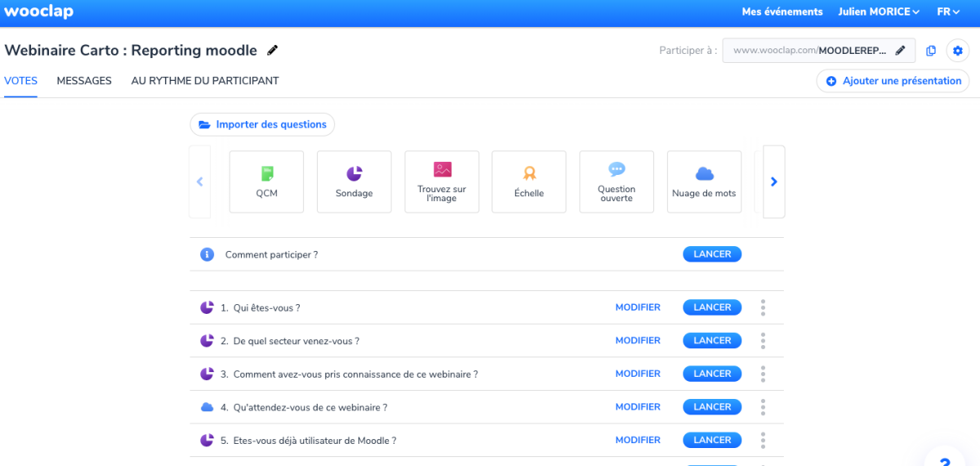Click text Etes-vous déjà utilisateur de Moodle
The height and width of the screenshot is (466, 980).
[x=314, y=441]
